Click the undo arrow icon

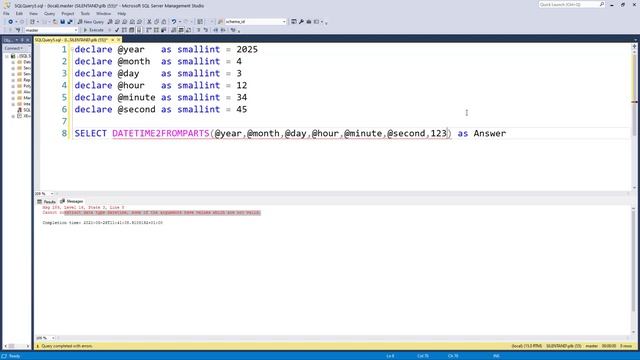coord(174,22)
